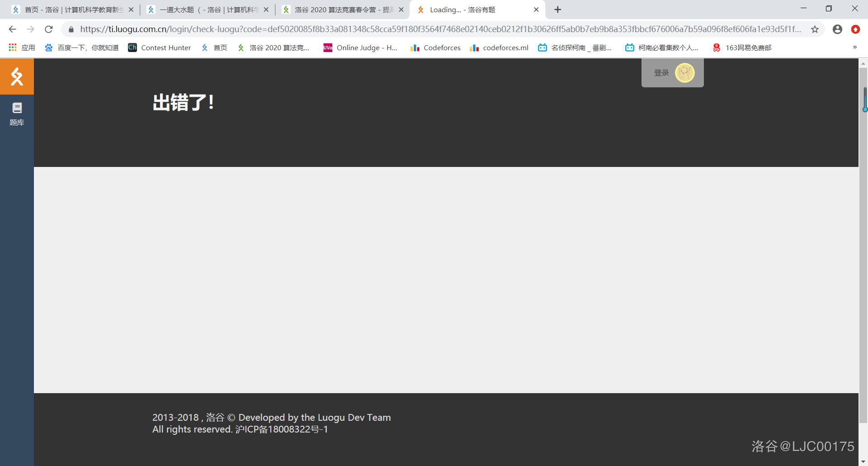Image resolution: width=868 pixels, height=466 pixels.
Task: Switch to the 洛谷 2020 算法竞赛春令营 tab
Action: 339,10
